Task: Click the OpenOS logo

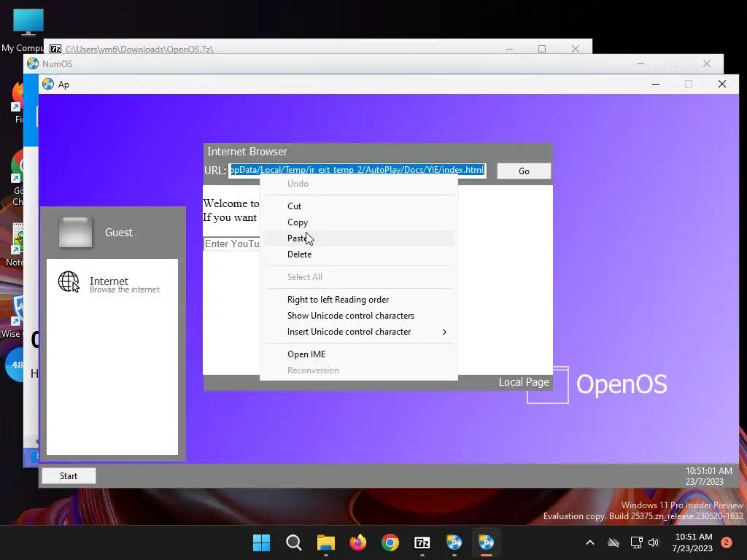Action: tap(597, 385)
